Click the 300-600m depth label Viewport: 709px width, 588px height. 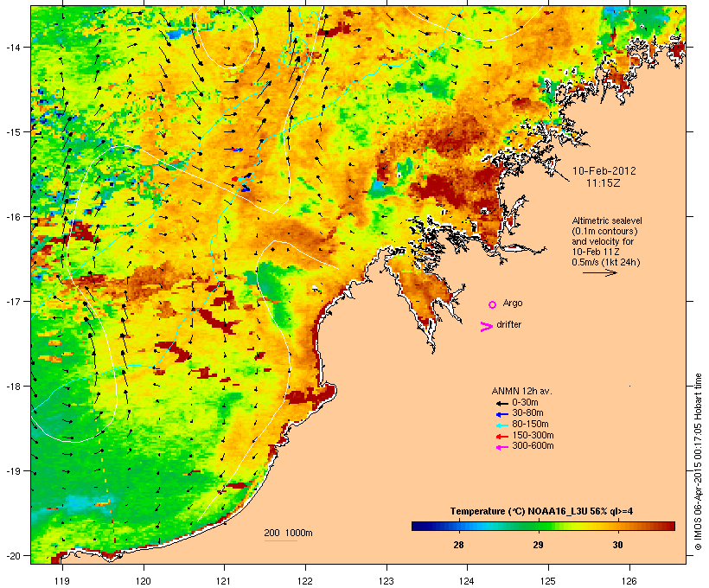533,446
